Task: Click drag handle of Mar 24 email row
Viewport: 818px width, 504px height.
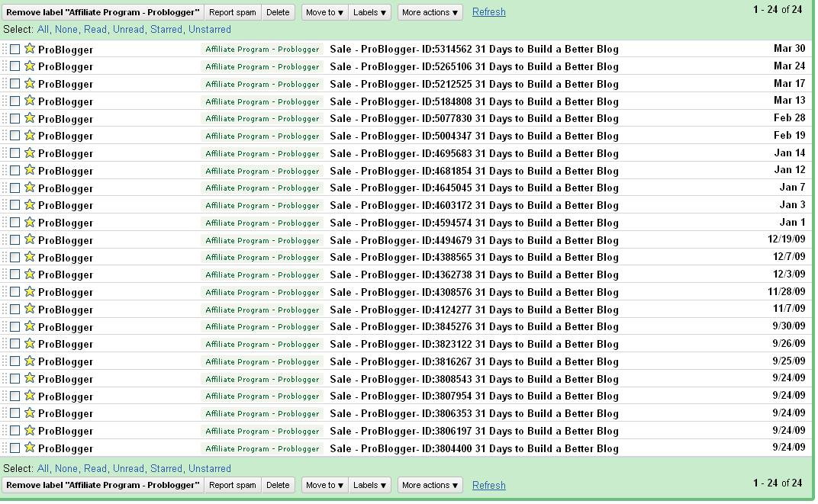Action: (x=4, y=66)
